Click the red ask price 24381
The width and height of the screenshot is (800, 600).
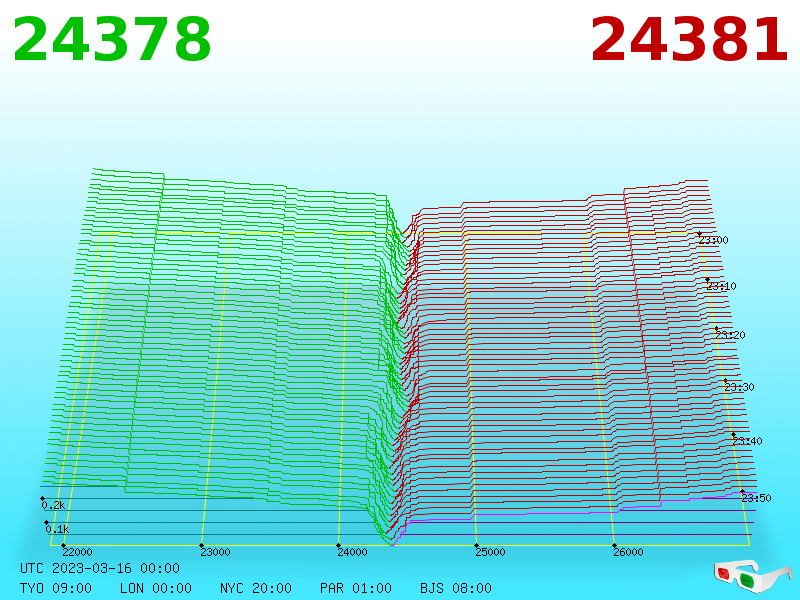pos(689,40)
